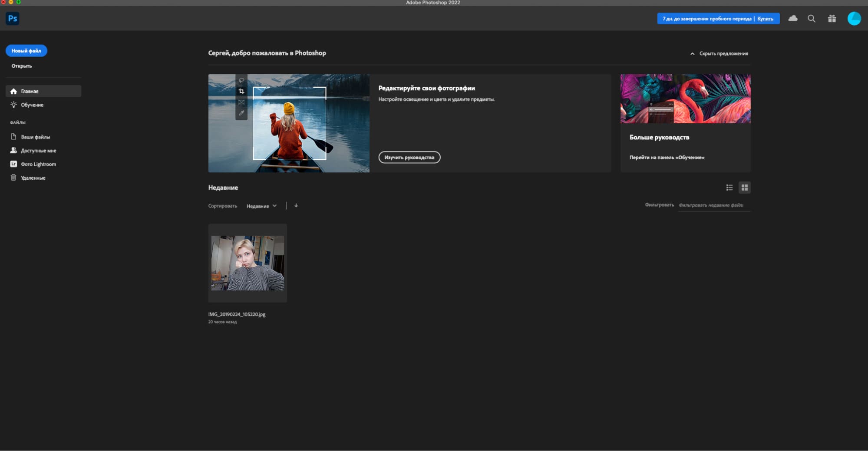Open the IMG_20190224_105220.jpg thumbnail
Image resolution: width=868 pixels, height=451 pixels.
coord(248,263)
